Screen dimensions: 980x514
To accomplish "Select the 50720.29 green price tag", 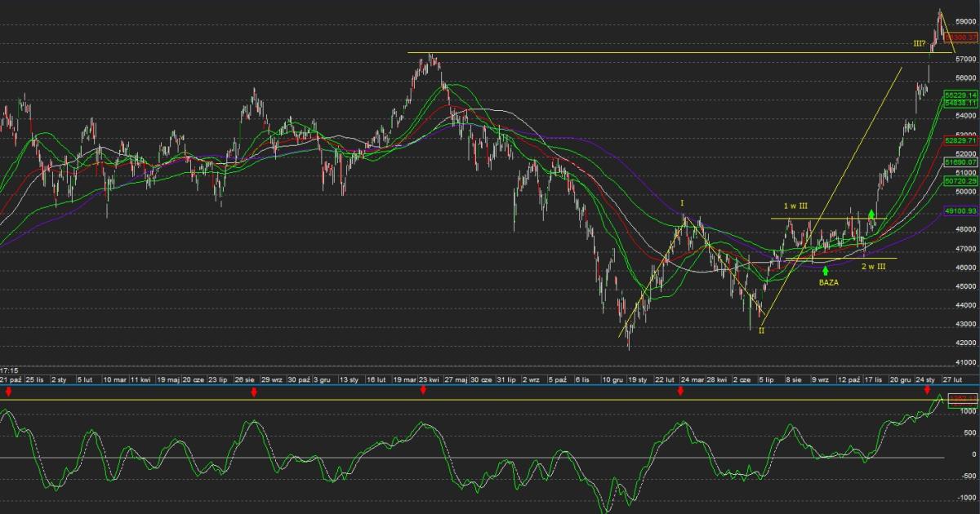I will [960, 181].
